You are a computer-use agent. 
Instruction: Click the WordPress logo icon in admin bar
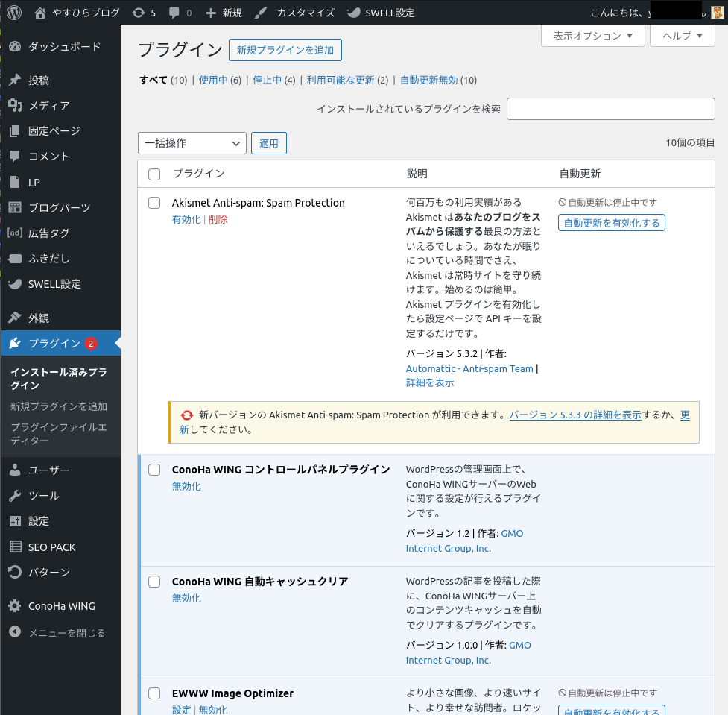tap(14, 13)
